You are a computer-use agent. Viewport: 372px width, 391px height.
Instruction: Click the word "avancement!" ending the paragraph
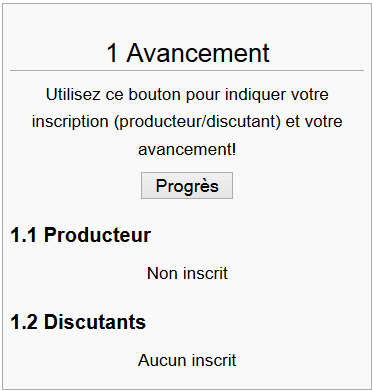[x=187, y=150]
